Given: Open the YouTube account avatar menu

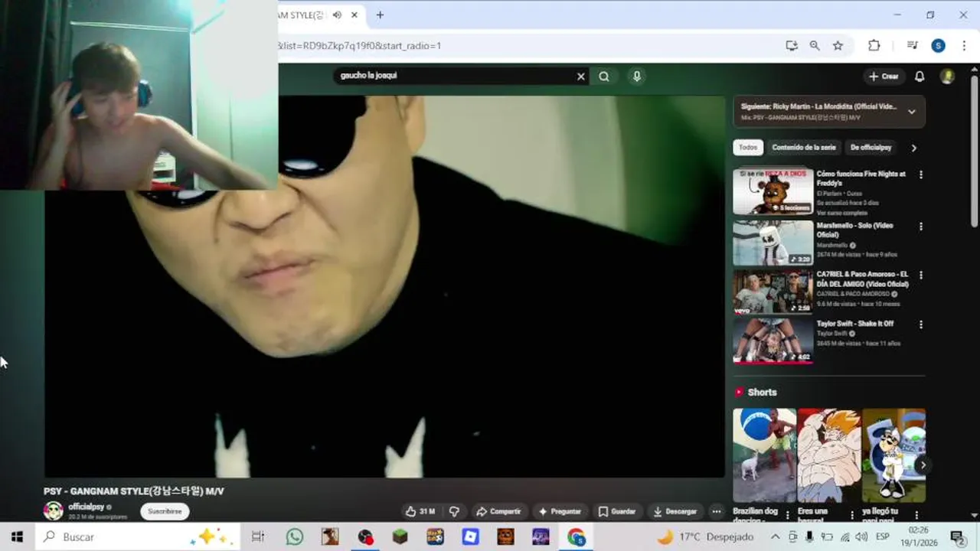Looking at the screenshot, I should tap(947, 77).
